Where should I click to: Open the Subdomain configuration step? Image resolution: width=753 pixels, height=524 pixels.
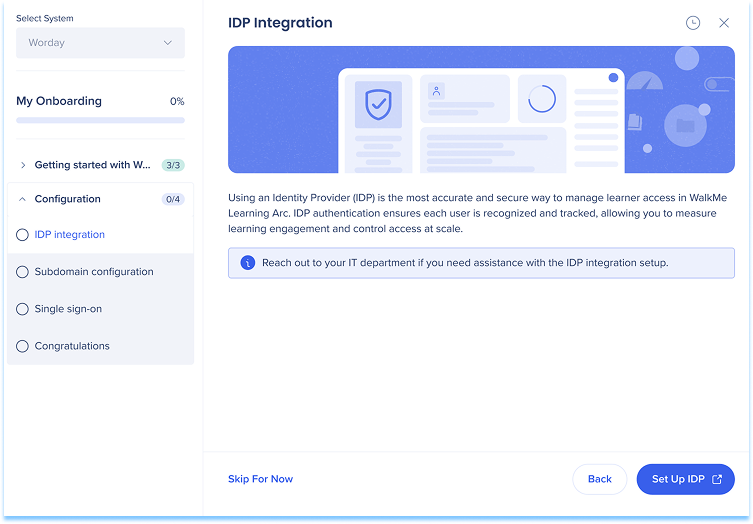(94, 272)
